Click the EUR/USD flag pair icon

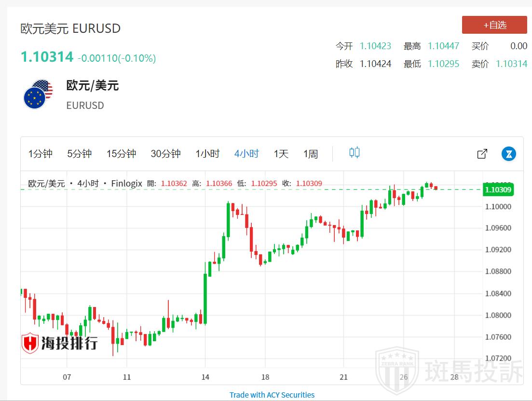coord(38,94)
